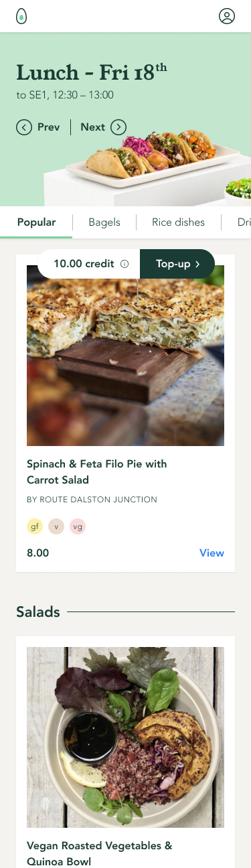Click the Next label
Screen dimensions: 251x868
[x=93, y=127]
